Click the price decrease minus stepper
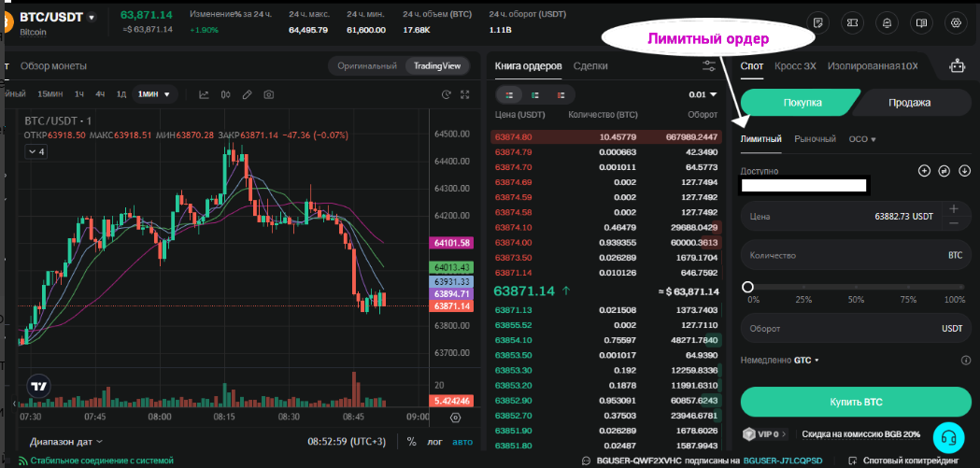 [954, 223]
